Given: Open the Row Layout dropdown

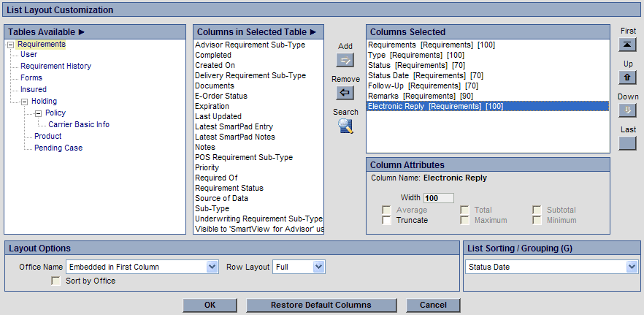Looking at the screenshot, I should pyautogui.click(x=299, y=267).
